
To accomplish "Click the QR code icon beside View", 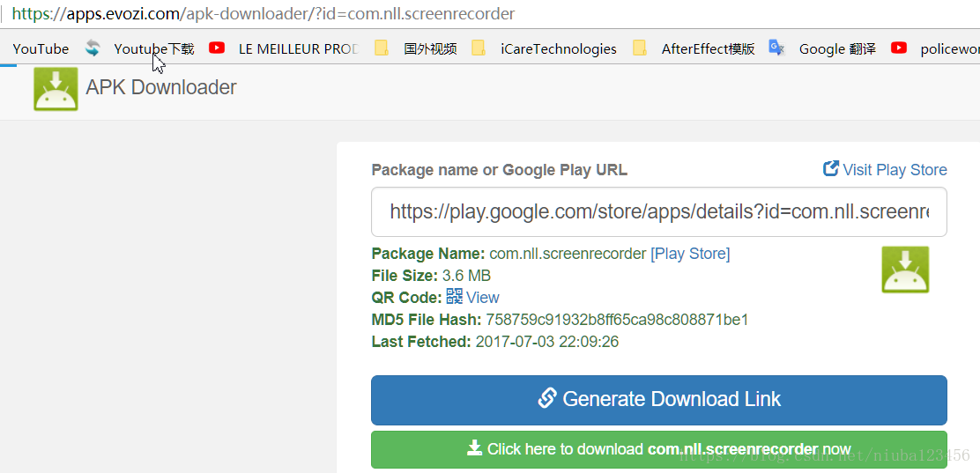I will (455, 296).
